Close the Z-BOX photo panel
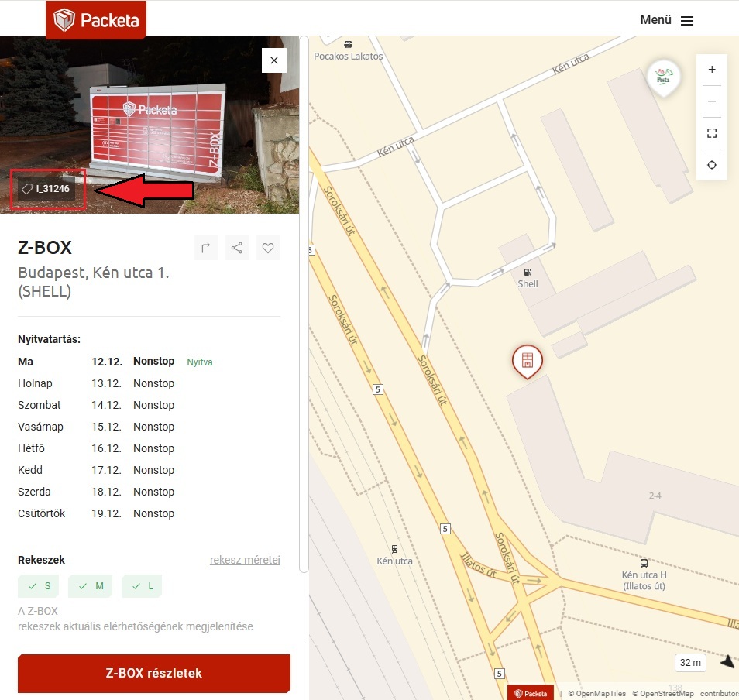Screen dimensions: 739x700 [274, 60]
